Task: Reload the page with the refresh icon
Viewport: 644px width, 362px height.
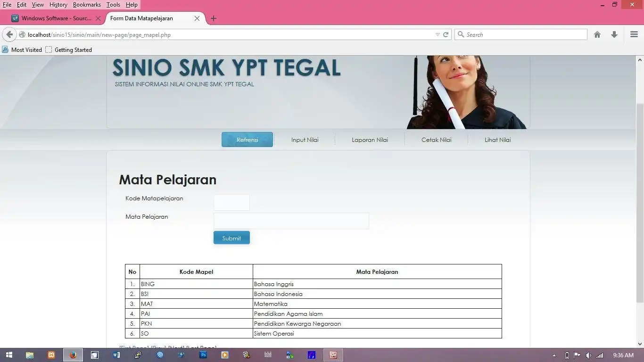Action: (x=446, y=34)
